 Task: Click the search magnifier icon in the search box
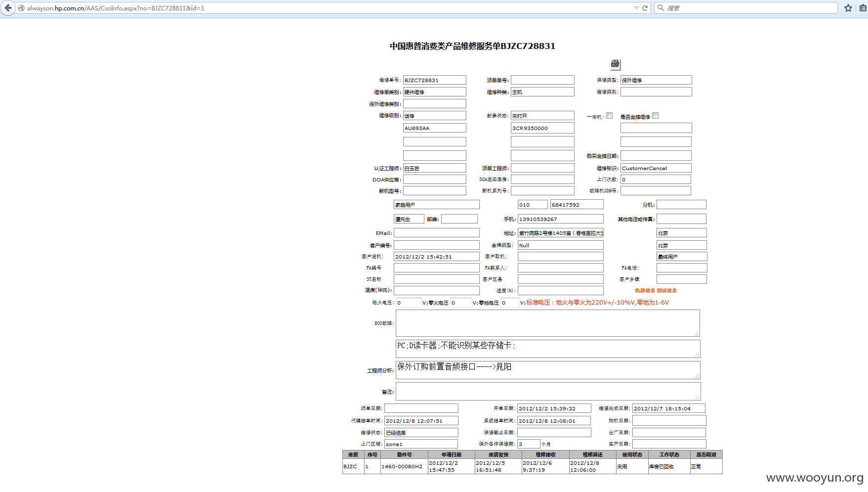click(x=661, y=8)
